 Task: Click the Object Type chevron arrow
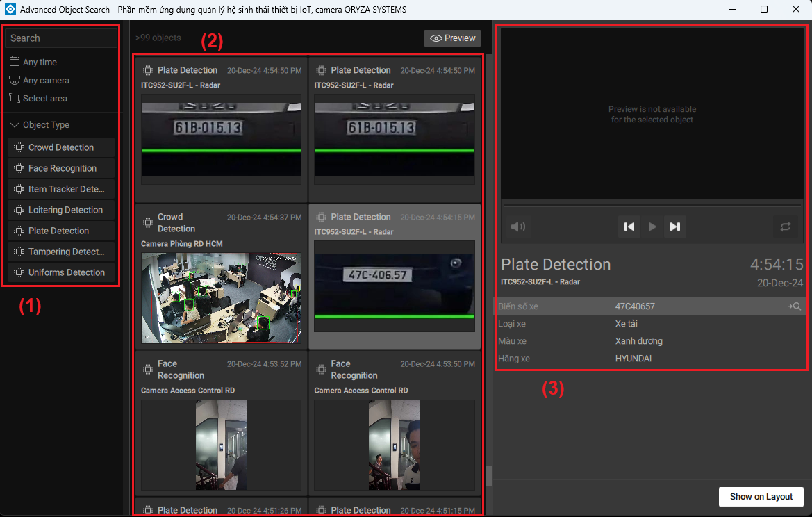tap(15, 125)
